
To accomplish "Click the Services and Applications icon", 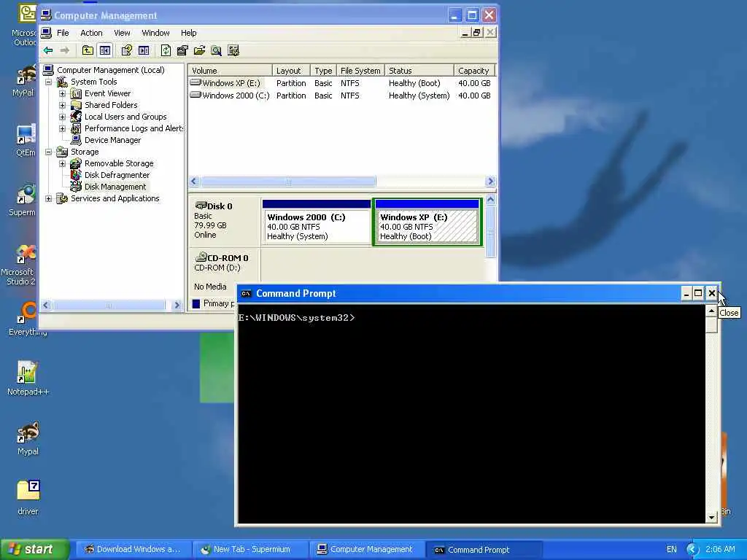I will click(x=62, y=198).
